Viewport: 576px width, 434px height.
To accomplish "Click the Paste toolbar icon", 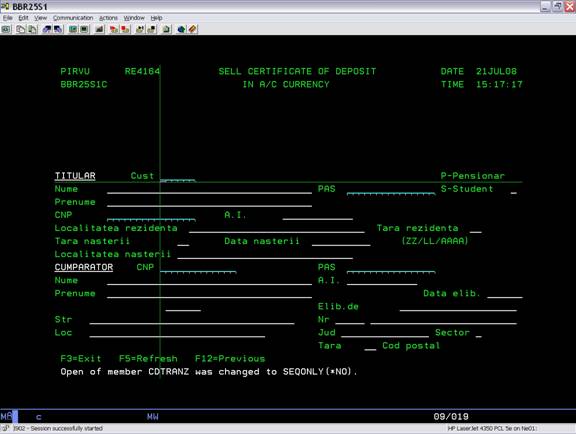I will coord(33,29).
